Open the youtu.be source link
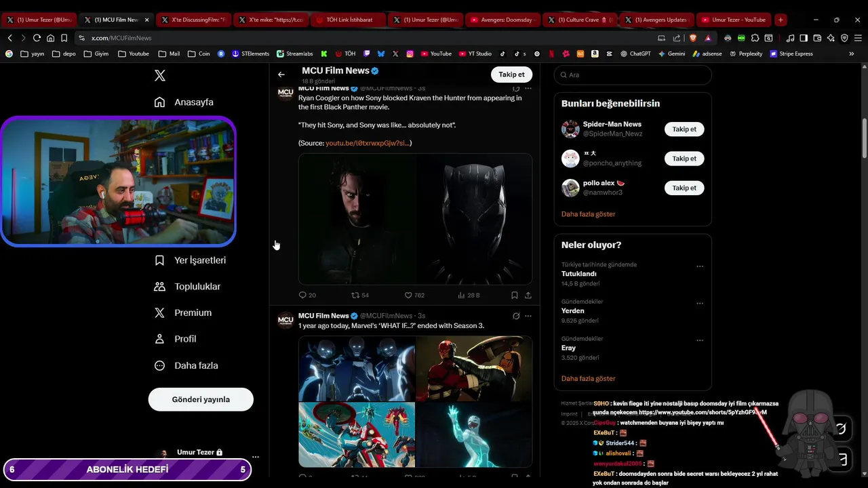Image resolution: width=868 pixels, height=488 pixels. (368, 143)
